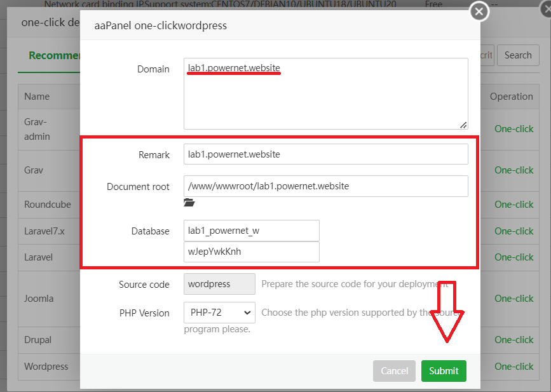The image size is (551, 392).
Task: Click One-click link for Grav-admin
Action: [x=514, y=129]
